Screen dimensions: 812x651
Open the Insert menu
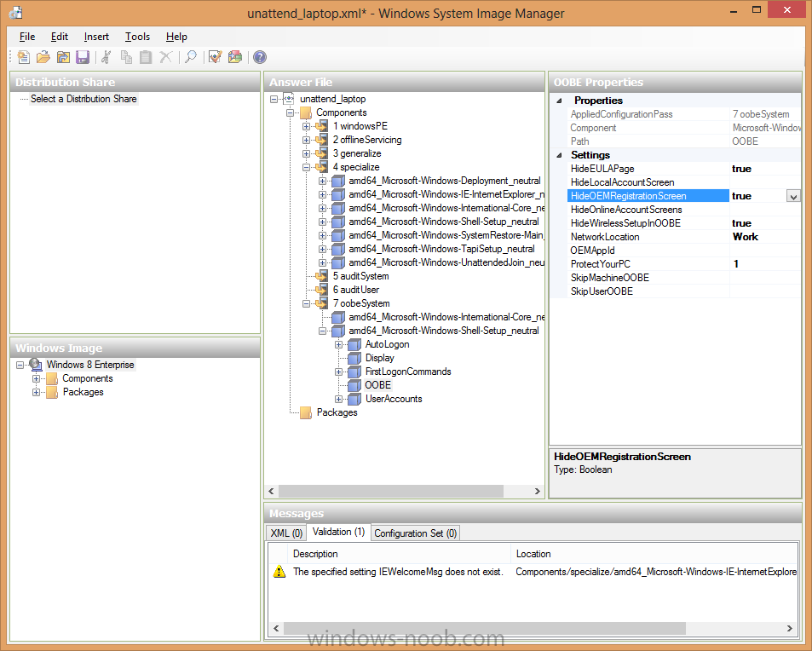[96, 37]
